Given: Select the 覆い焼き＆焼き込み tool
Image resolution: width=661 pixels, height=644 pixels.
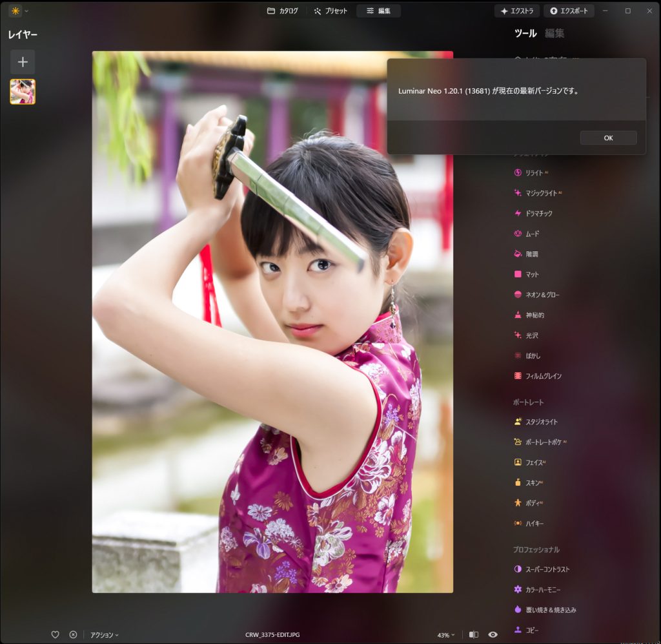Looking at the screenshot, I should click(x=550, y=610).
